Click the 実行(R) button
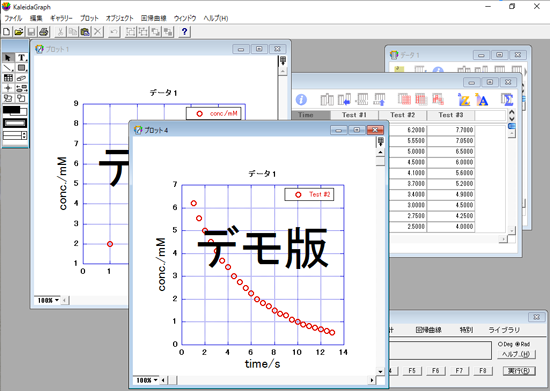 tap(519, 371)
